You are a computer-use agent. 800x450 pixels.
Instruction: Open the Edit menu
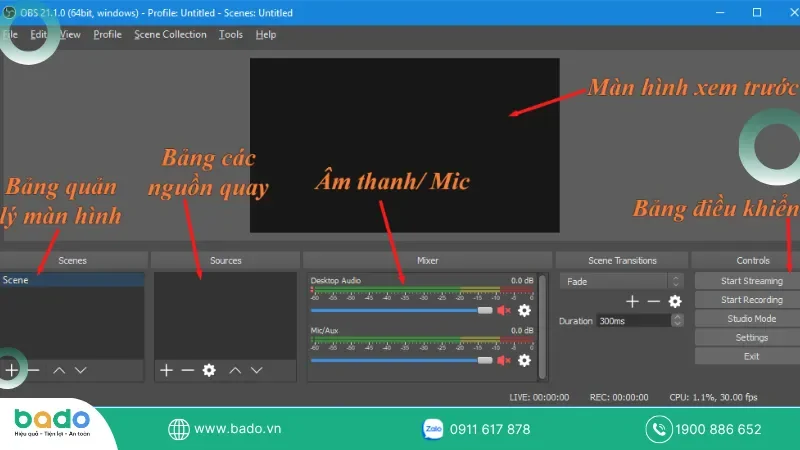tap(38, 35)
